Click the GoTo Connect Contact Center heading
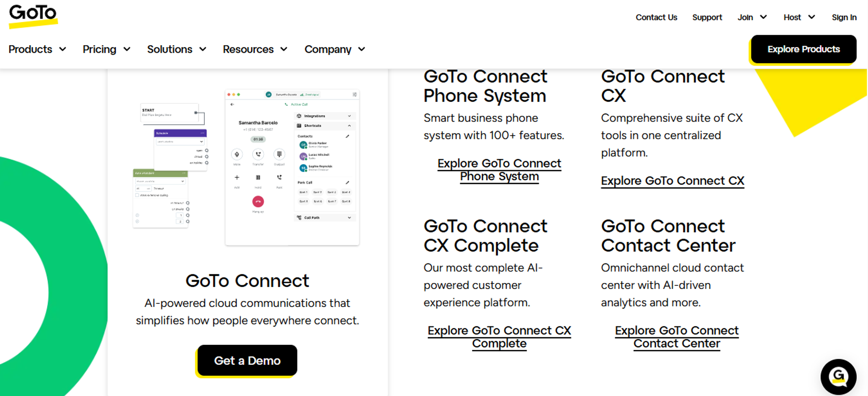Viewport: 868px width, 396px height. 668,236
